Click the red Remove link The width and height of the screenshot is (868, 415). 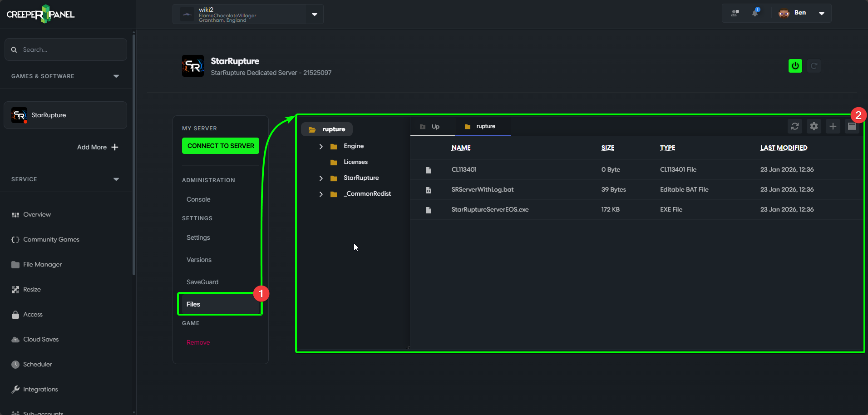pyautogui.click(x=198, y=342)
